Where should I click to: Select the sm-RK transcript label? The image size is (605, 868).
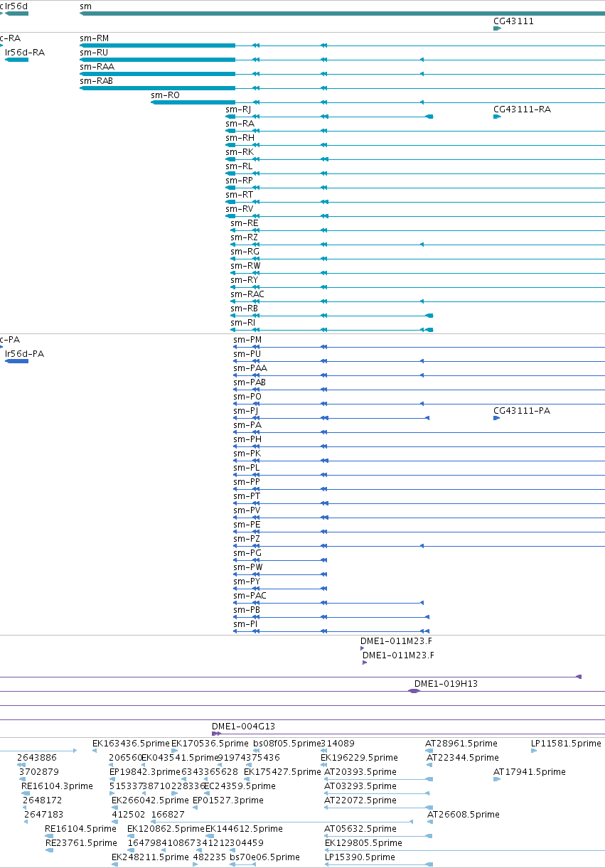coord(240,152)
